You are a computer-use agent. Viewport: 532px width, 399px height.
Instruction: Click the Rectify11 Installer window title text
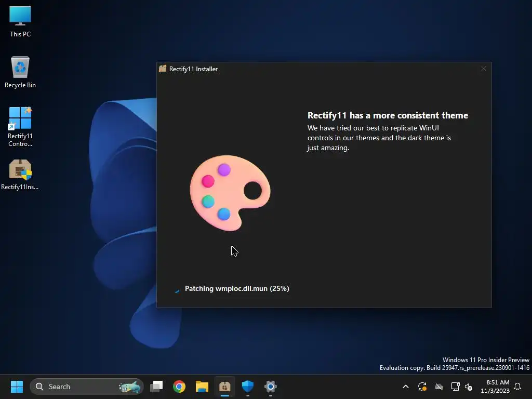pos(193,69)
